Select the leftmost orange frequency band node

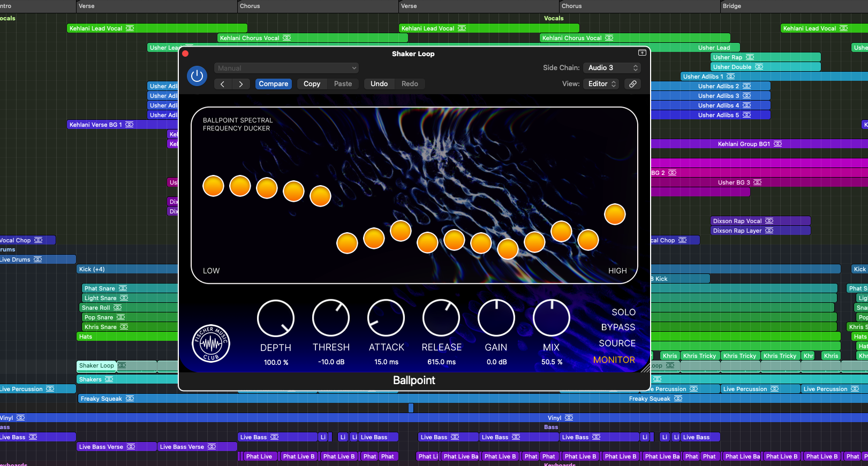point(213,186)
